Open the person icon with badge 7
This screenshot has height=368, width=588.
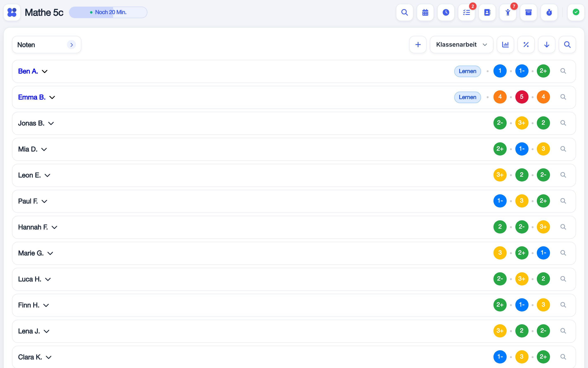tap(508, 12)
